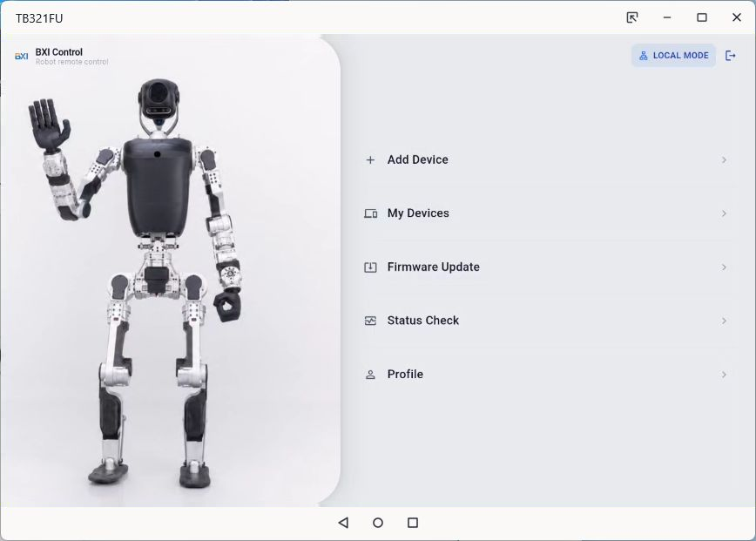Close the TB321FU window
The height and width of the screenshot is (541, 756).
(x=737, y=17)
